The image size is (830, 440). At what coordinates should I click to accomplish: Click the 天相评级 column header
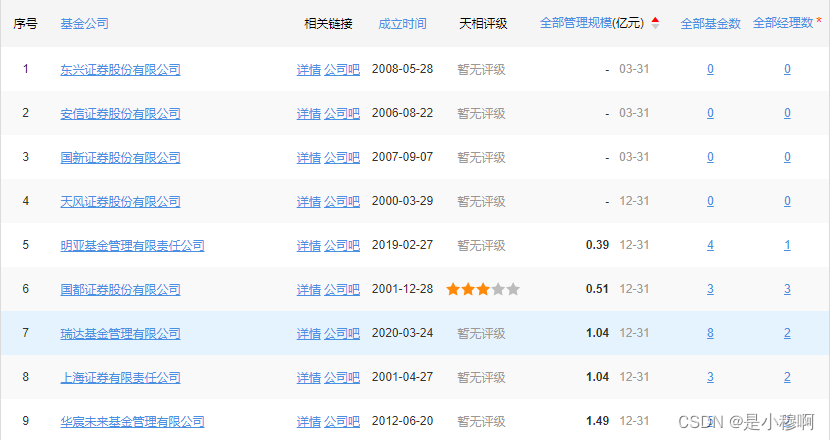tap(483, 23)
